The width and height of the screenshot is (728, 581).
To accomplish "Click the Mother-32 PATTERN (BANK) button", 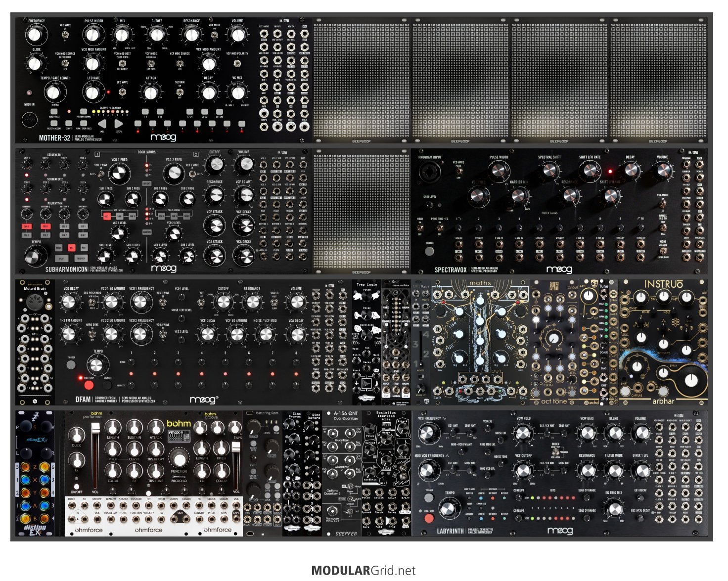I will point(84,112).
